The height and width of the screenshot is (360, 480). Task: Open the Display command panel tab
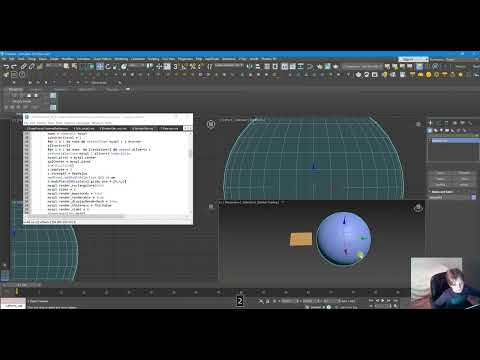pos(462,123)
